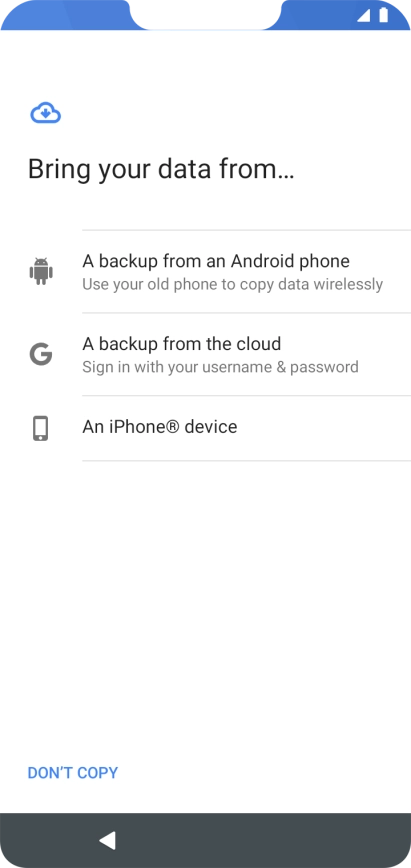The width and height of the screenshot is (411, 868).
Task: Tap 'Sign in with your username & password'
Action: [220, 367]
